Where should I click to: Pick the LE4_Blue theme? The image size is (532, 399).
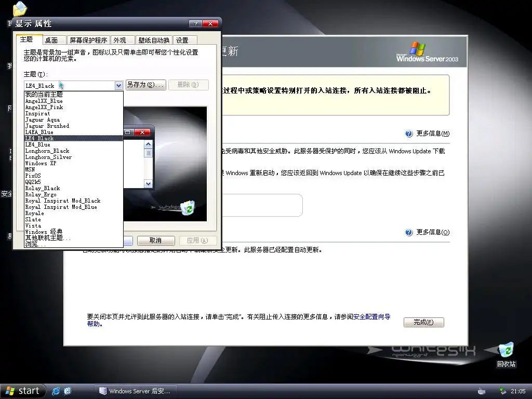(74, 144)
